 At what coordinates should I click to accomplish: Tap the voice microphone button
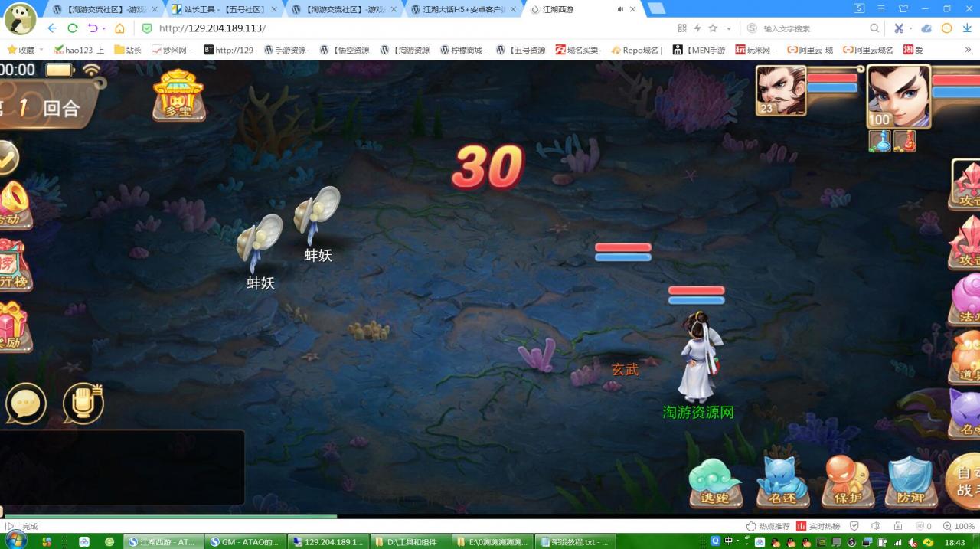pos(83,404)
